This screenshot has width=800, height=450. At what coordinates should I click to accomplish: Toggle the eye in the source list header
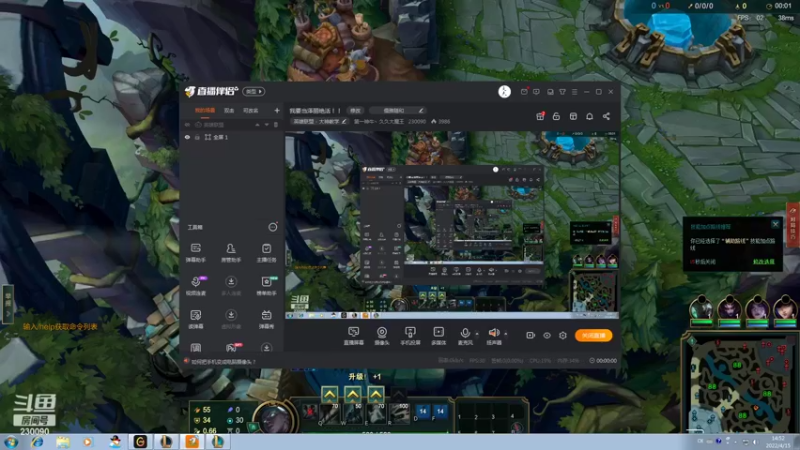(187, 124)
